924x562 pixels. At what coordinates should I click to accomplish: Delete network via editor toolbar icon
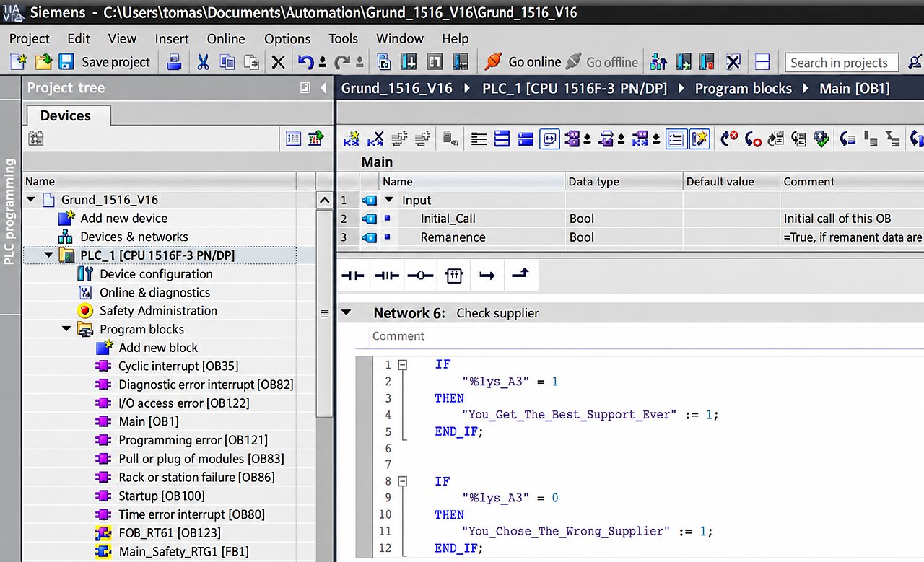pyautogui.click(x=375, y=139)
